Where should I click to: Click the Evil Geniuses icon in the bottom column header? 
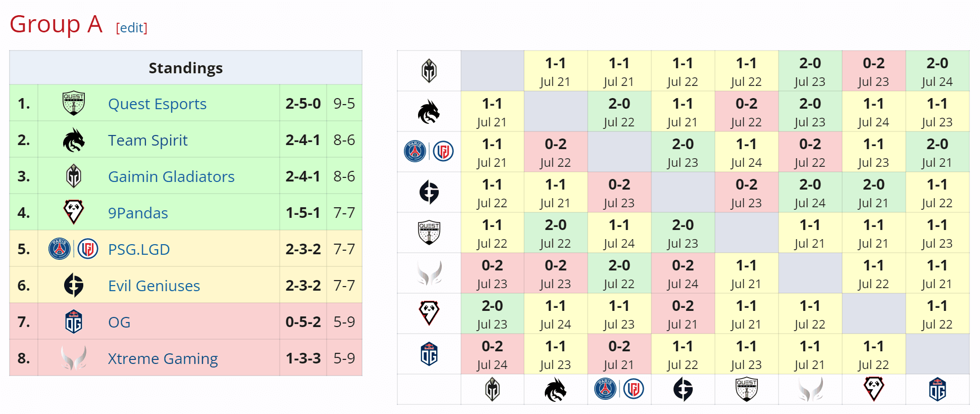(683, 389)
